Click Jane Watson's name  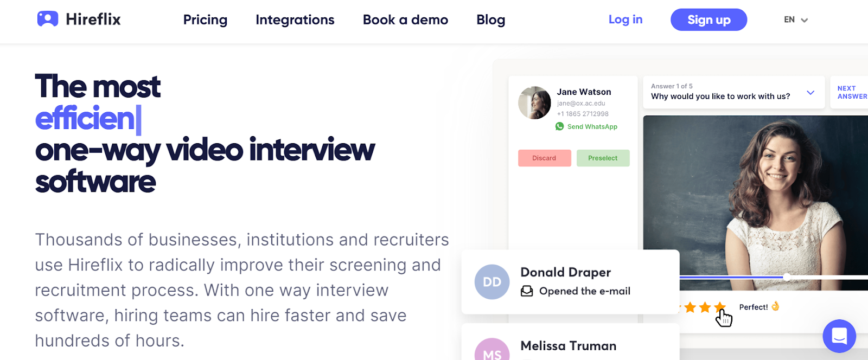coord(584,92)
